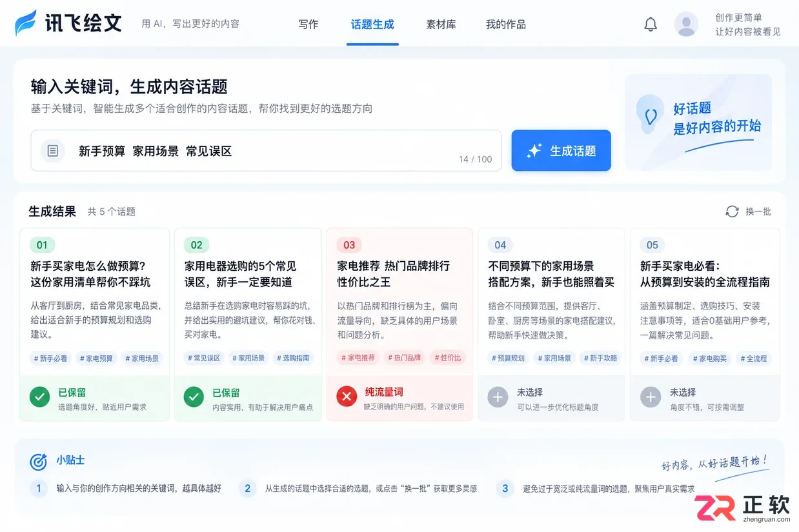The width and height of the screenshot is (799, 532).
Task: Click the # 常见误区 tag
Action: tap(205, 358)
